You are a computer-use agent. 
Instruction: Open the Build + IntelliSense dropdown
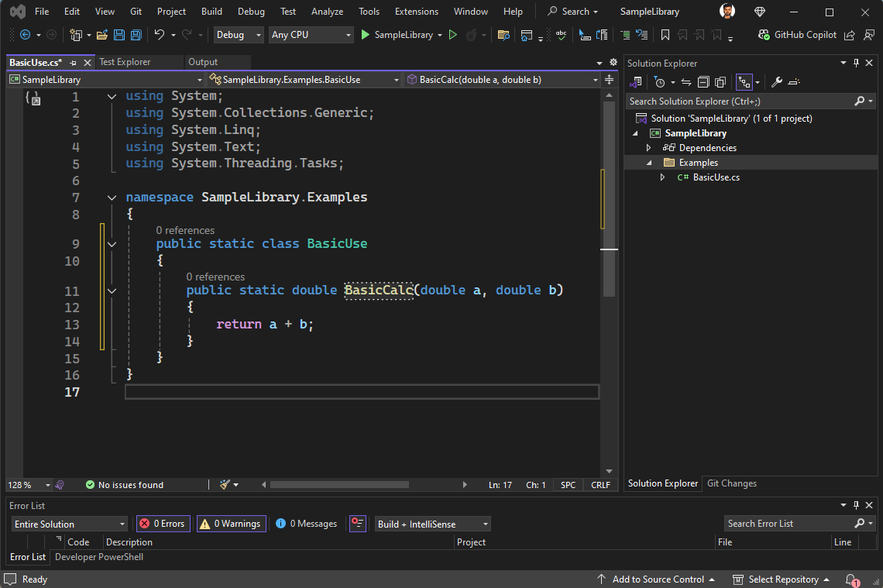(432, 524)
